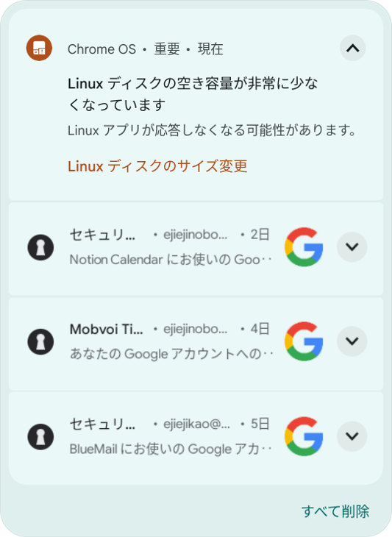Open the Linux disk low space notification title
The image size is (392, 537).
(193, 94)
